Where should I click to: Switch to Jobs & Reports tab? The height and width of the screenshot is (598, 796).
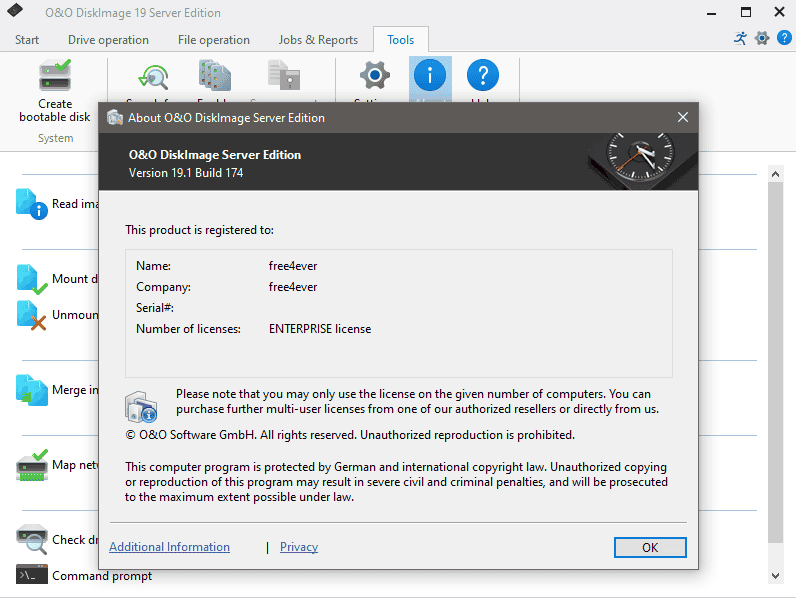(318, 40)
